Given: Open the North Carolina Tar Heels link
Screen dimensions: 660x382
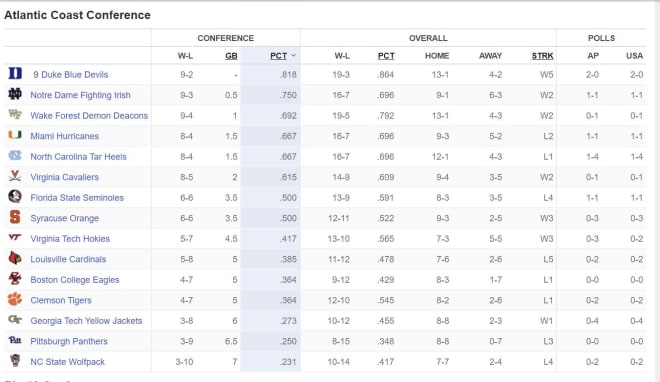Looking at the screenshot, I should tap(78, 157).
